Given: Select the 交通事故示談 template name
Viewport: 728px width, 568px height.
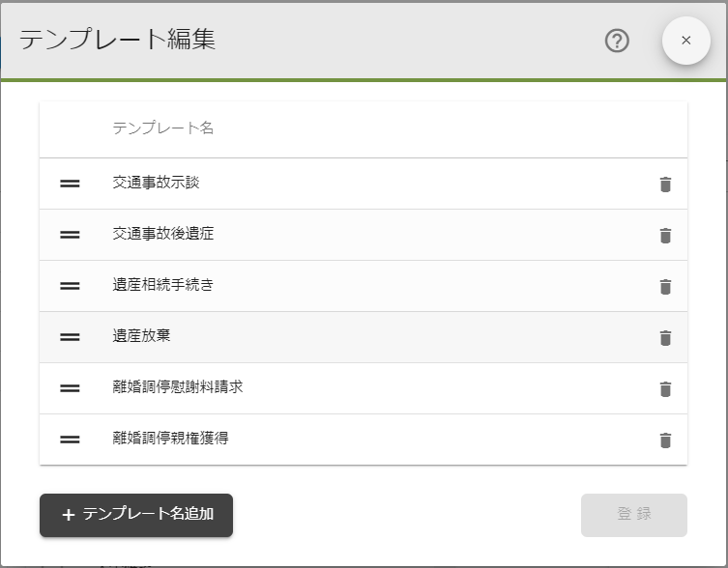Looking at the screenshot, I should [156, 183].
